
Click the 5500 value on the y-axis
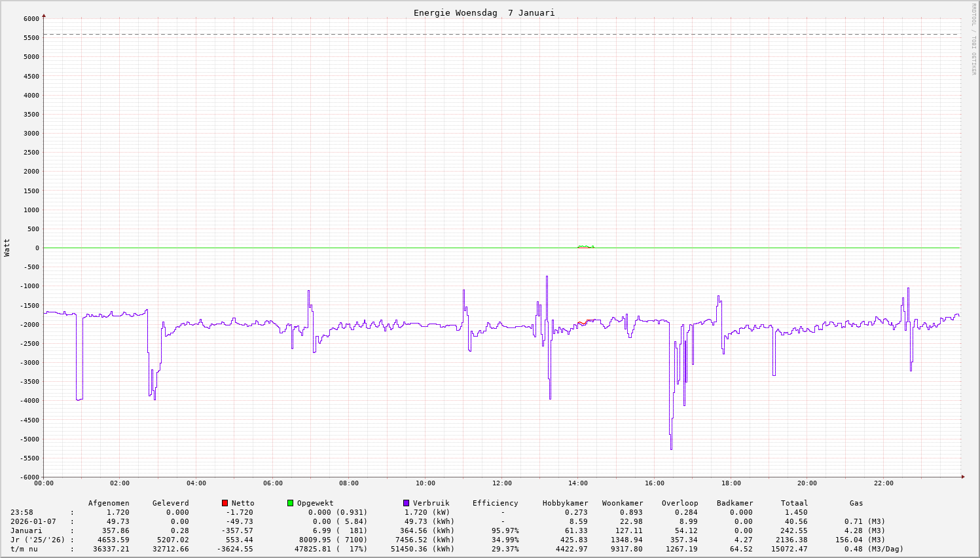pos(31,38)
